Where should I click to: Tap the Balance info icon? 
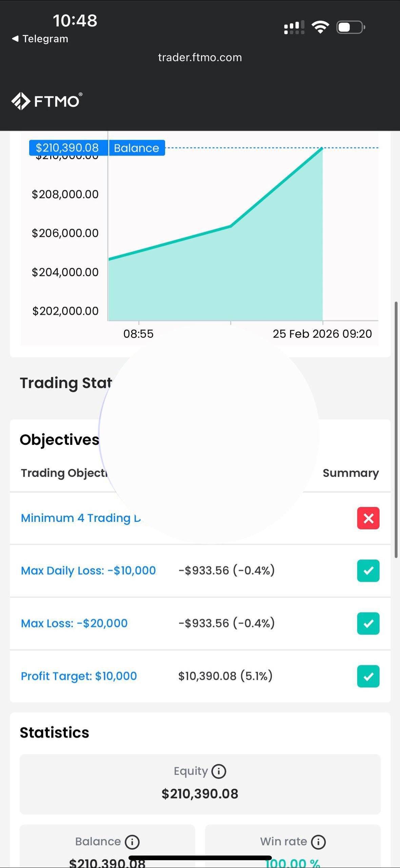click(x=132, y=842)
